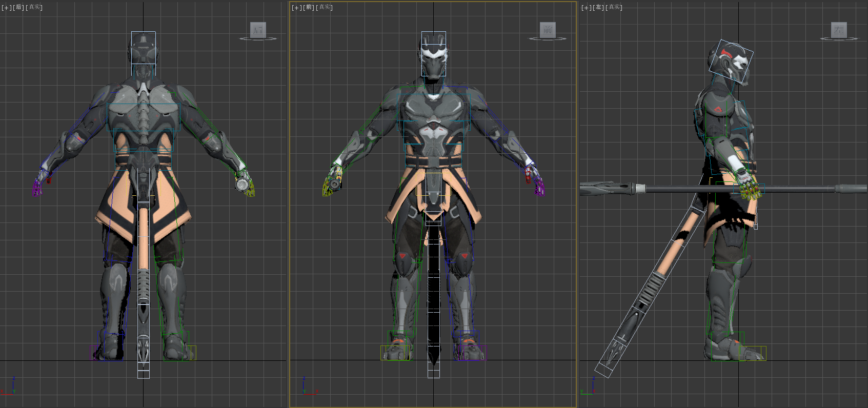Click the ViewCube face labeled 前
The width and height of the screenshot is (868, 408).
(x=548, y=30)
